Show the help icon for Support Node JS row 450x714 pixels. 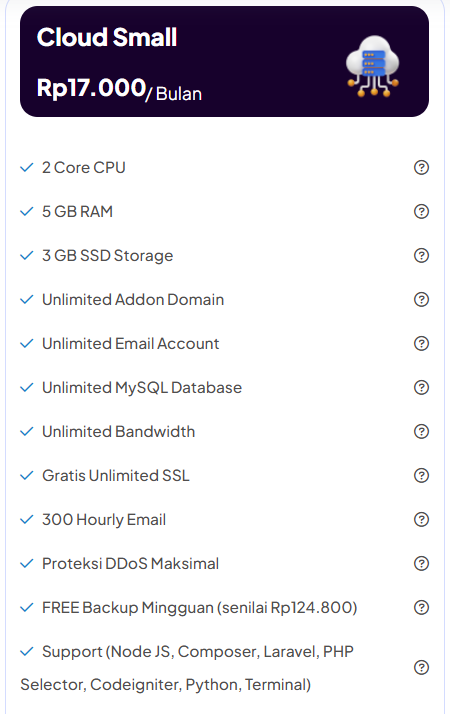tap(421, 668)
